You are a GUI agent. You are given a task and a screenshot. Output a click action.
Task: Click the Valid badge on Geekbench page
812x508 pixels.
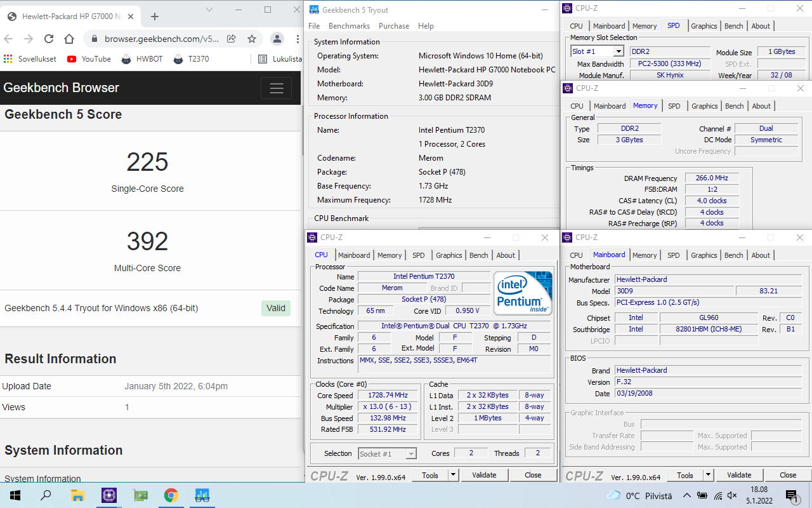[x=276, y=308]
